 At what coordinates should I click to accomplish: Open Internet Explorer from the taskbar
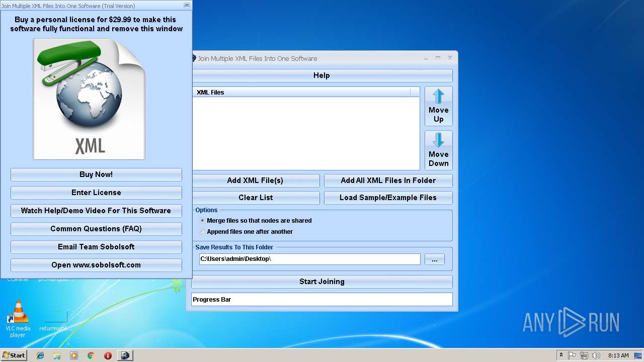point(40,355)
